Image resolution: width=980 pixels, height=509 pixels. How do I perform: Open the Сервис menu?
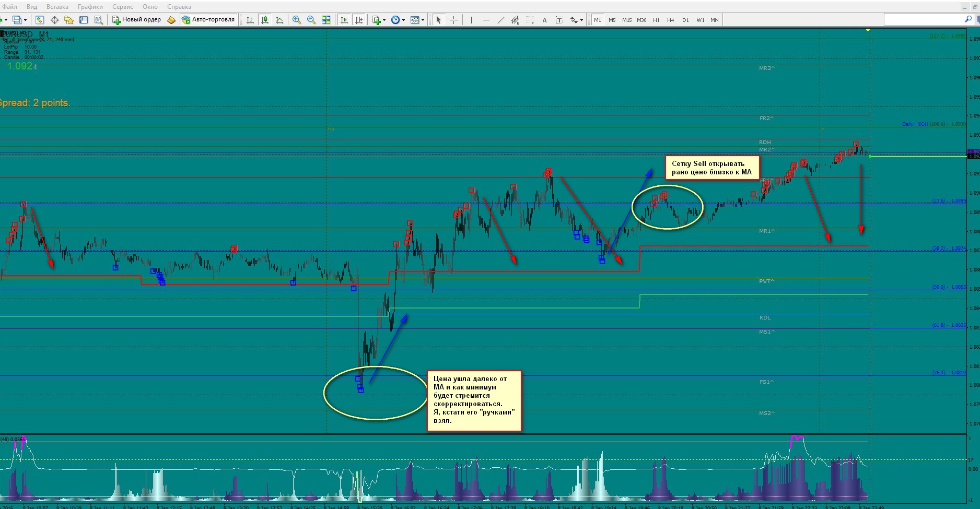tap(123, 7)
